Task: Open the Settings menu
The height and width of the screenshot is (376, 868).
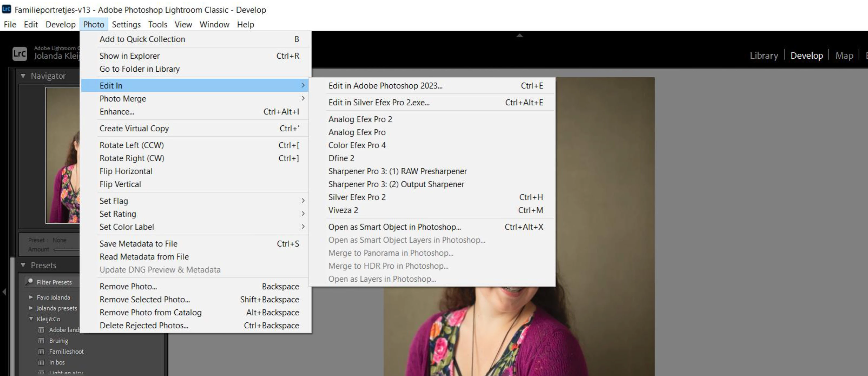Action: pos(126,24)
